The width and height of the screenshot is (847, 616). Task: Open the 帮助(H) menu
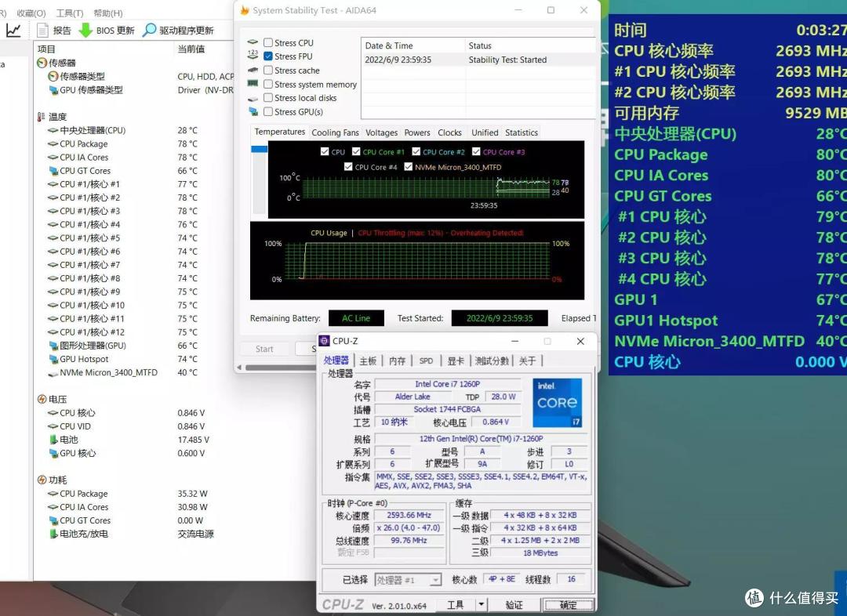(x=108, y=13)
